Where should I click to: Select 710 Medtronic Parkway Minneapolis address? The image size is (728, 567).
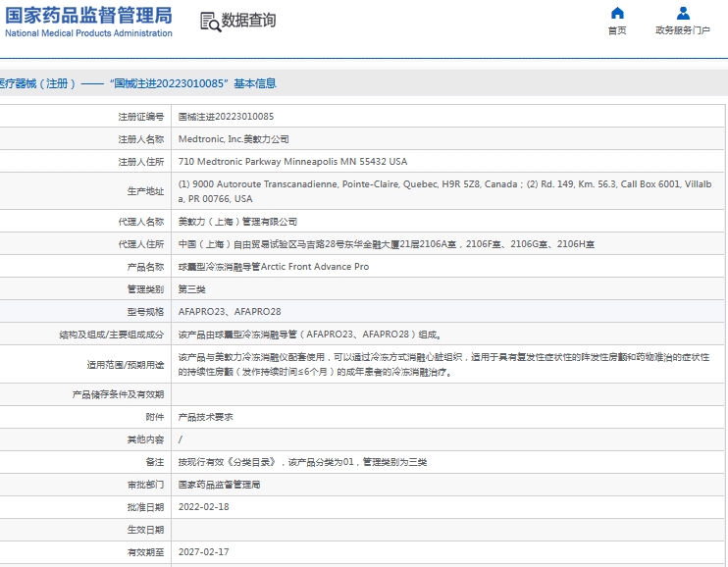(x=292, y=162)
